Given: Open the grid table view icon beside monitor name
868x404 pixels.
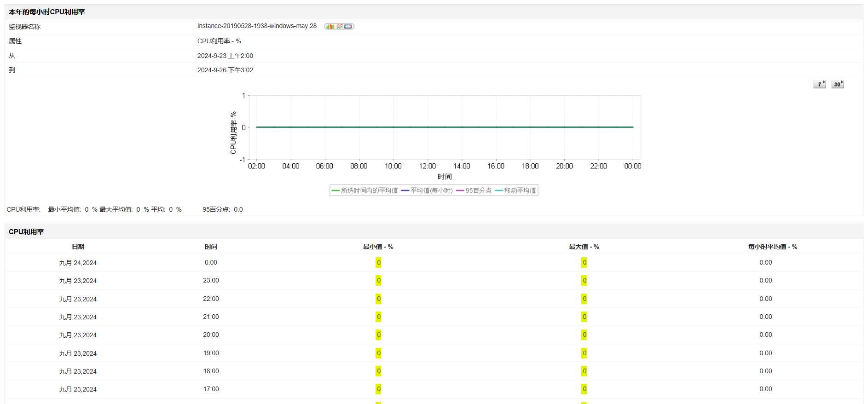Looking at the screenshot, I should click(348, 26).
